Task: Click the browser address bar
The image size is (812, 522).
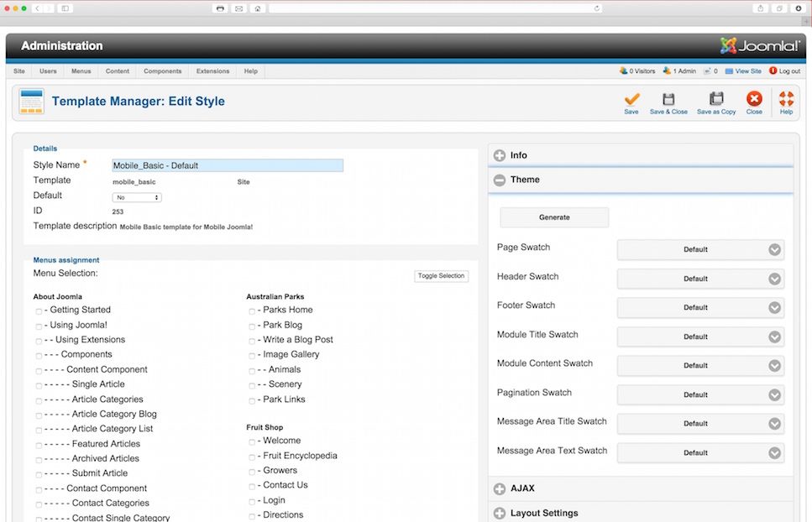Action: pyautogui.click(x=435, y=8)
